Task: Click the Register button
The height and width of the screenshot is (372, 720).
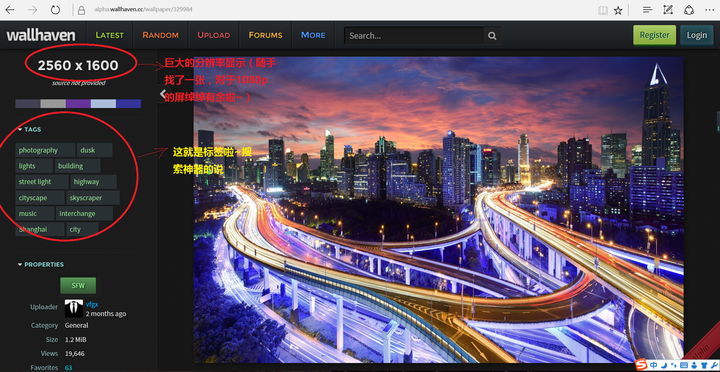Action: 654,35
